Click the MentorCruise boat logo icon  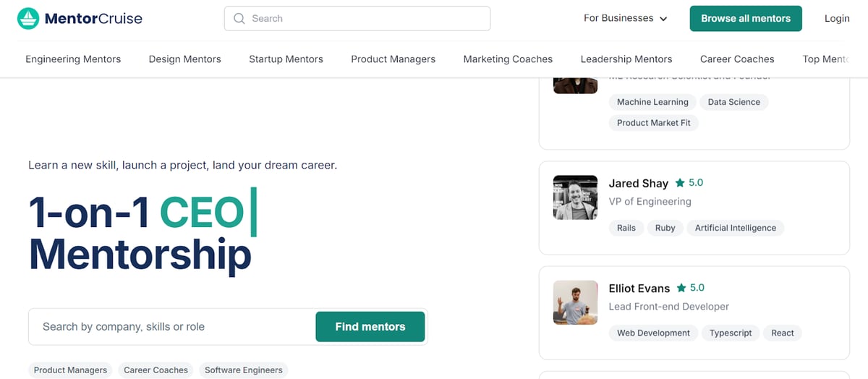pyautogui.click(x=27, y=18)
